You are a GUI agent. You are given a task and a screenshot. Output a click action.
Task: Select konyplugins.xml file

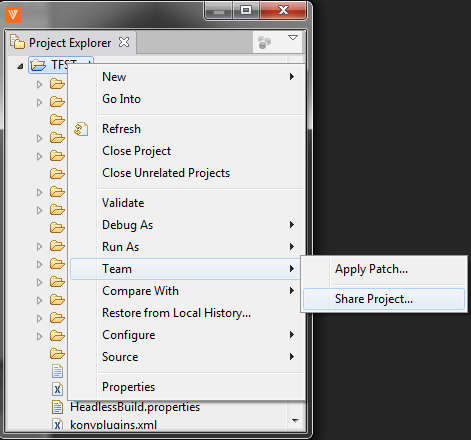113,425
